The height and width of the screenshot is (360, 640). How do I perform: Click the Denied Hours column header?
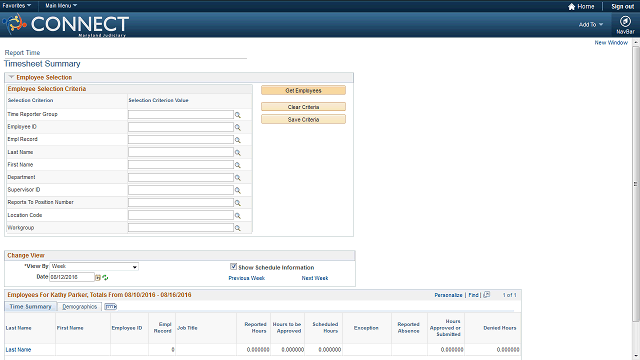click(x=500, y=328)
